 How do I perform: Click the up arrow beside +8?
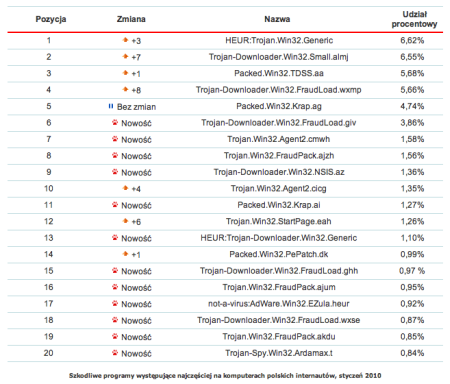pyautogui.click(x=125, y=89)
